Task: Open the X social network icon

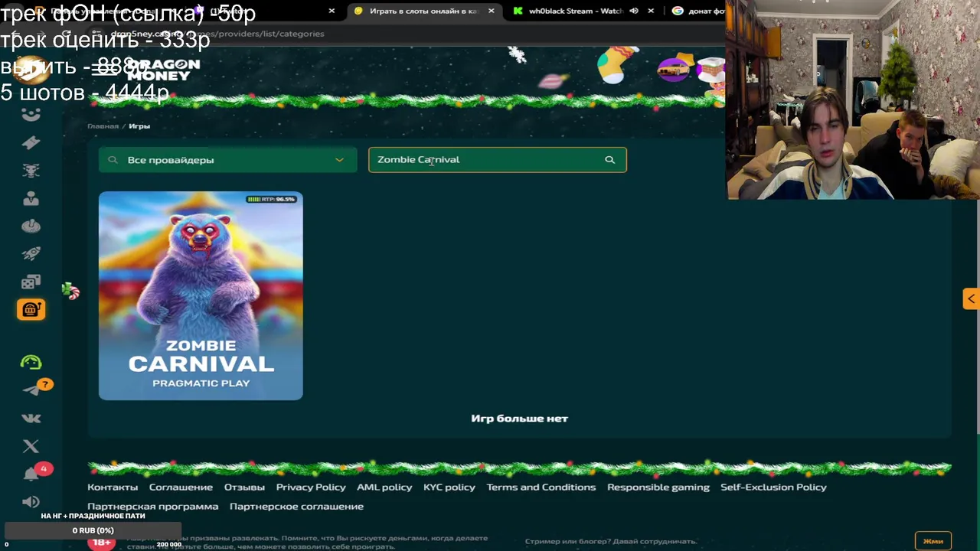Action: 31,445
